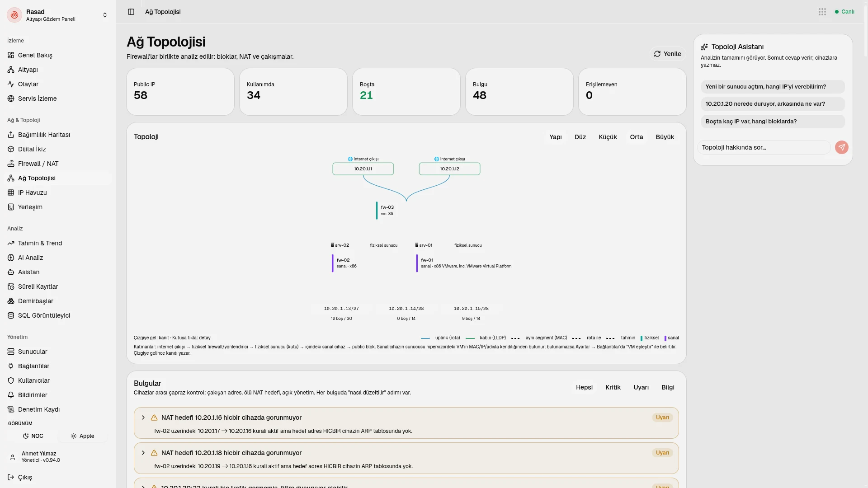Screen dimensions: 868x488
Task: Go to Altyapı page
Action: tap(58, 70)
